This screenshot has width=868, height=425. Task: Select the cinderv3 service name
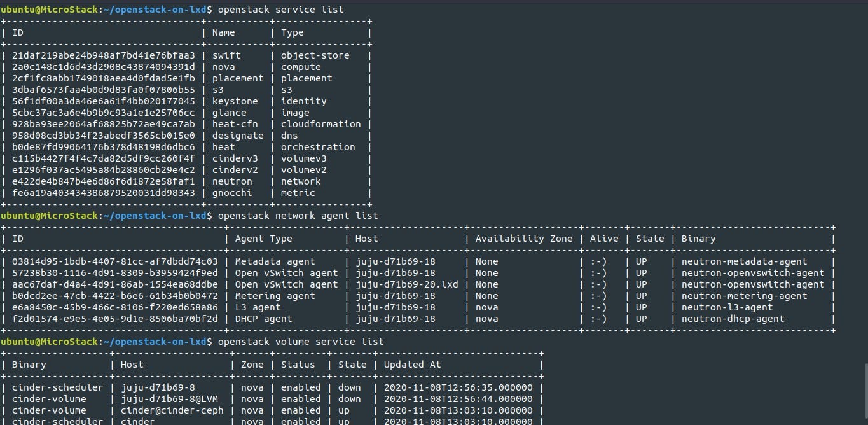tap(235, 158)
